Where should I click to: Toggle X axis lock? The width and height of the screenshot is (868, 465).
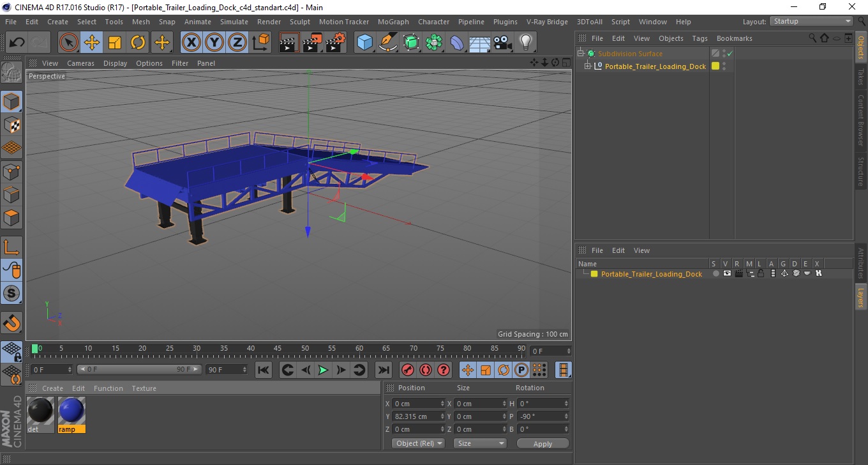(191, 43)
